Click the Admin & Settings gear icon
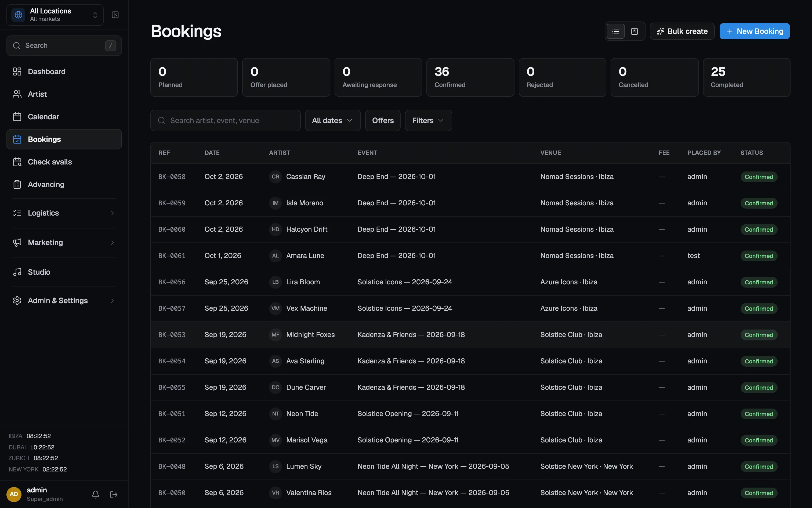This screenshot has height=508, width=812. click(x=17, y=301)
